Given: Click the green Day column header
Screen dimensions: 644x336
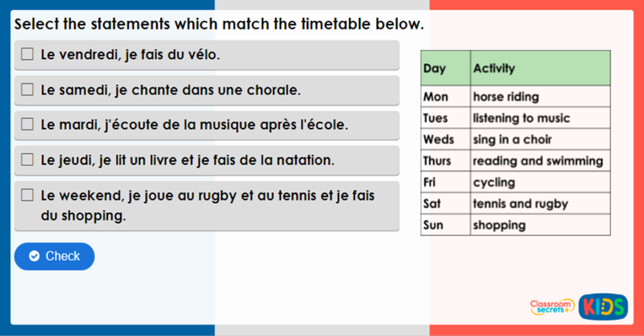Looking at the screenshot, I should 445,68.
